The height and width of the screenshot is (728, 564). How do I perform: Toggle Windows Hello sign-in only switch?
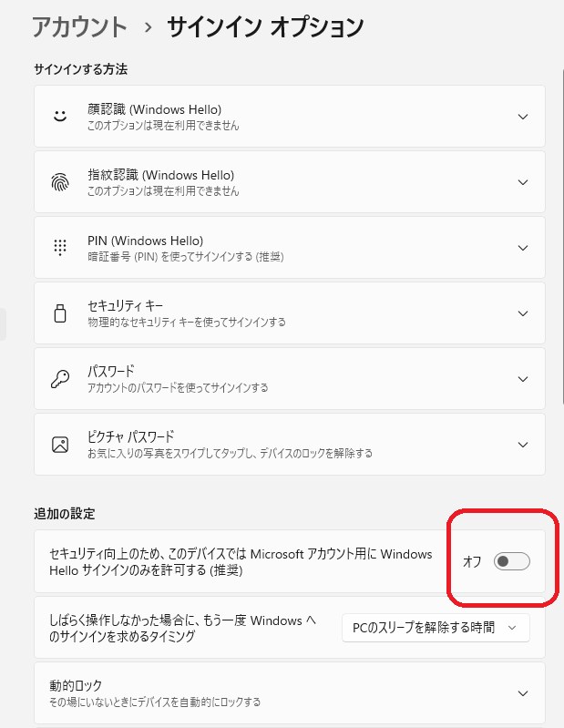(511, 561)
